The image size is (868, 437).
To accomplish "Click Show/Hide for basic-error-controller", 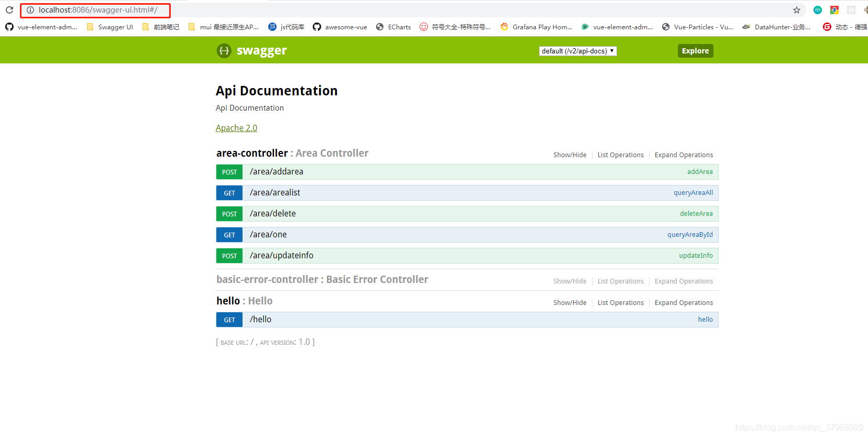I will [x=570, y=281].
